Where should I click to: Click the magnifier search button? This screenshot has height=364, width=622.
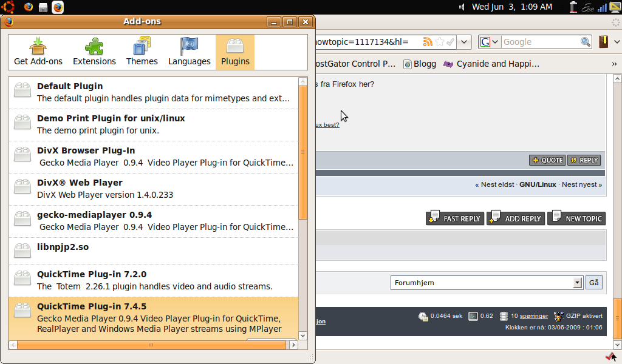(x=586, y=42)
